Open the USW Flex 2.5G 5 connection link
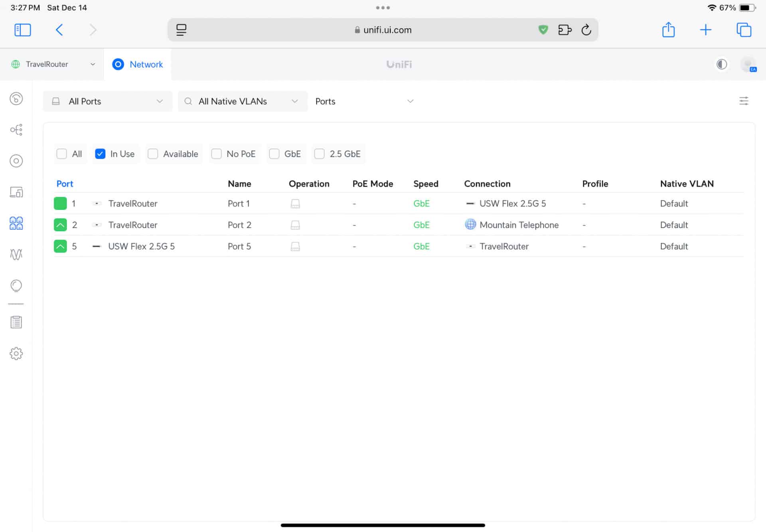Viewport: 766px width, 532px height. pos(512,204)
